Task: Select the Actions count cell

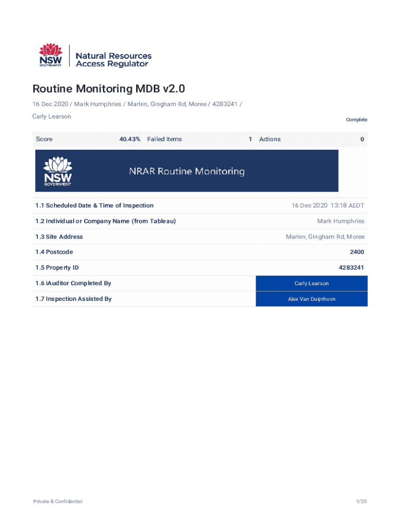Action: pos(311,139)
